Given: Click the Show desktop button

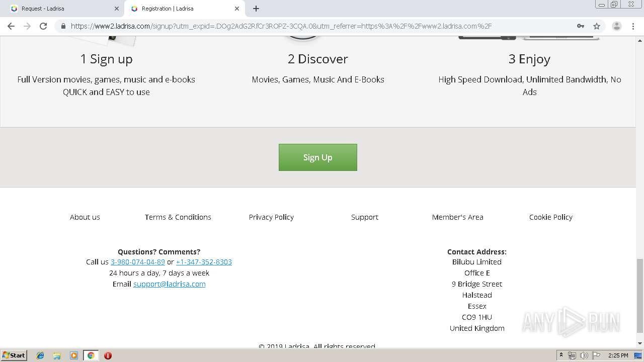Looking at the screenshot, I should click(x=638, y=355).
